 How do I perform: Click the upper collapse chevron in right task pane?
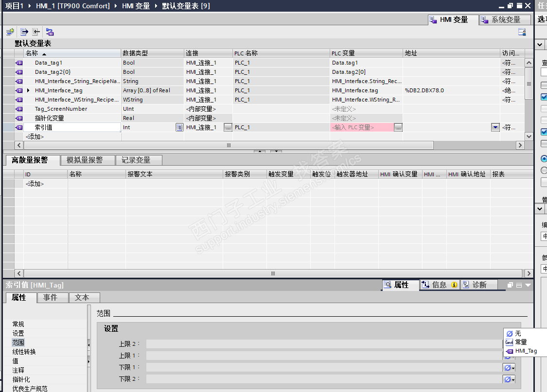point(540,45)
